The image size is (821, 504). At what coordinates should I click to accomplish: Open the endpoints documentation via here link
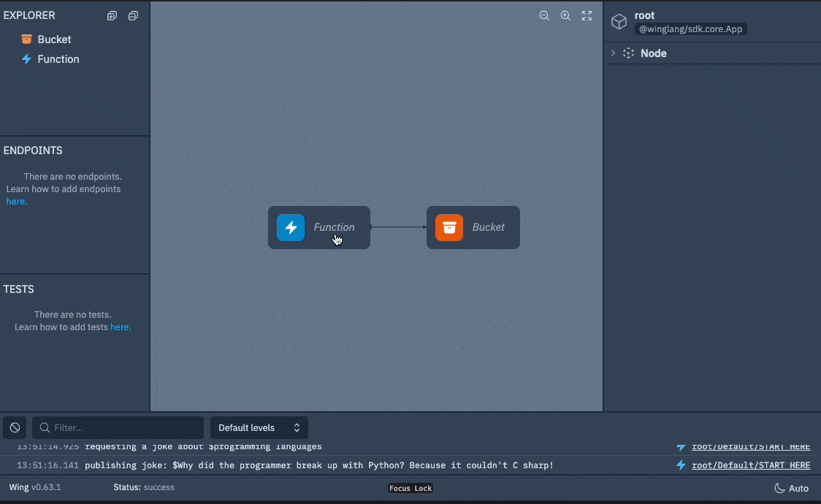pyautogui.click(x=15, y=201)
